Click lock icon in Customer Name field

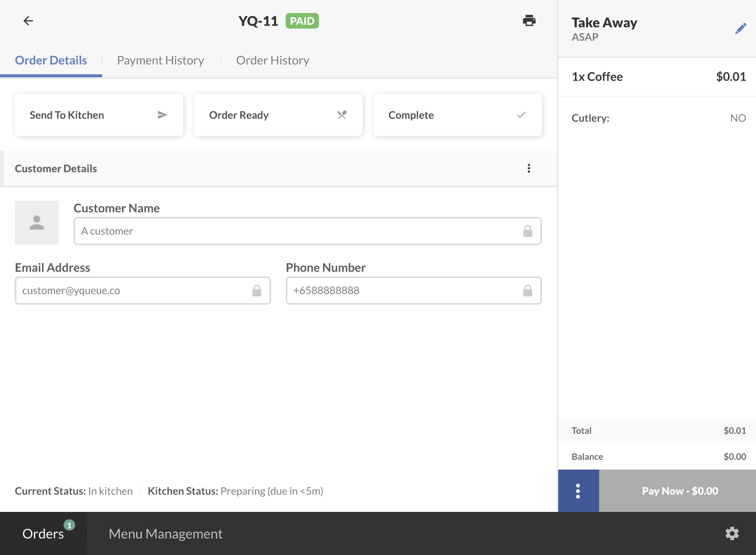click(x=527, y=231)
